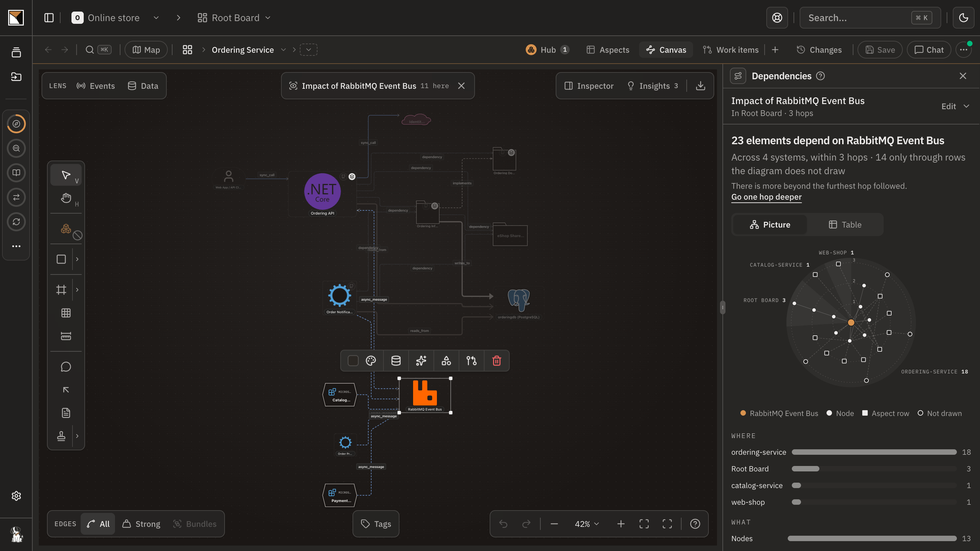Select the pointer tool in the canvas toolbar
980x551 pixels.
tap(66, 175)
